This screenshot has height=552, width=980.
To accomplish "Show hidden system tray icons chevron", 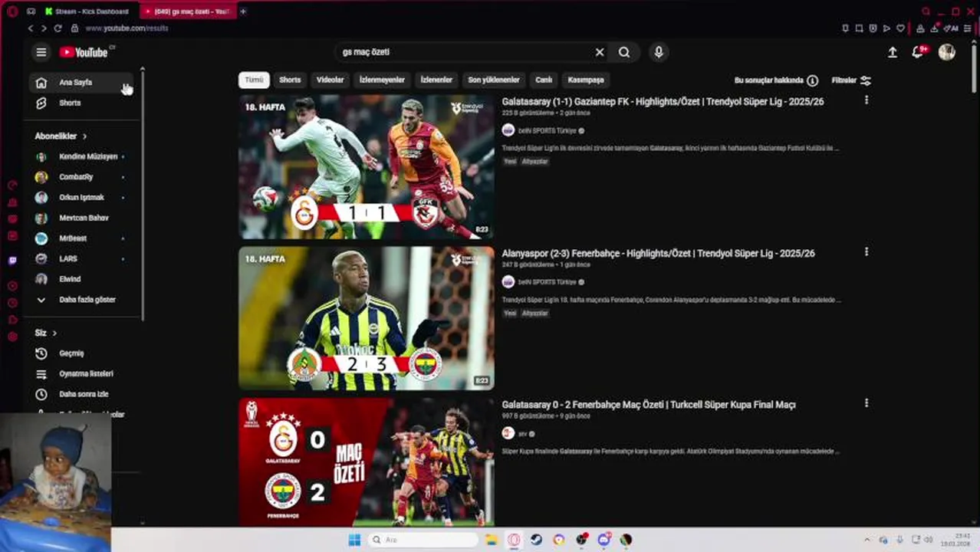I will pos(867,540).
